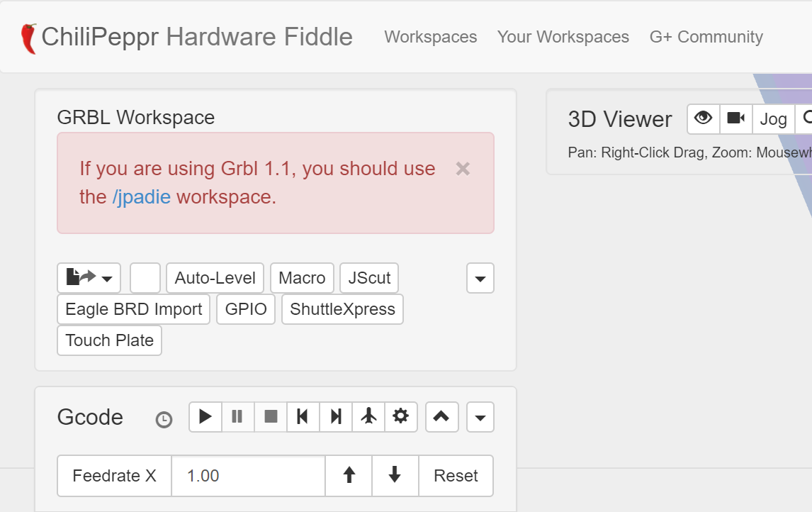Image resolution: width=812 pixels, height=512 pixels.
Task: Open the Your Workspaces menu
Action: pyautogui.click(x=563, y=37)
